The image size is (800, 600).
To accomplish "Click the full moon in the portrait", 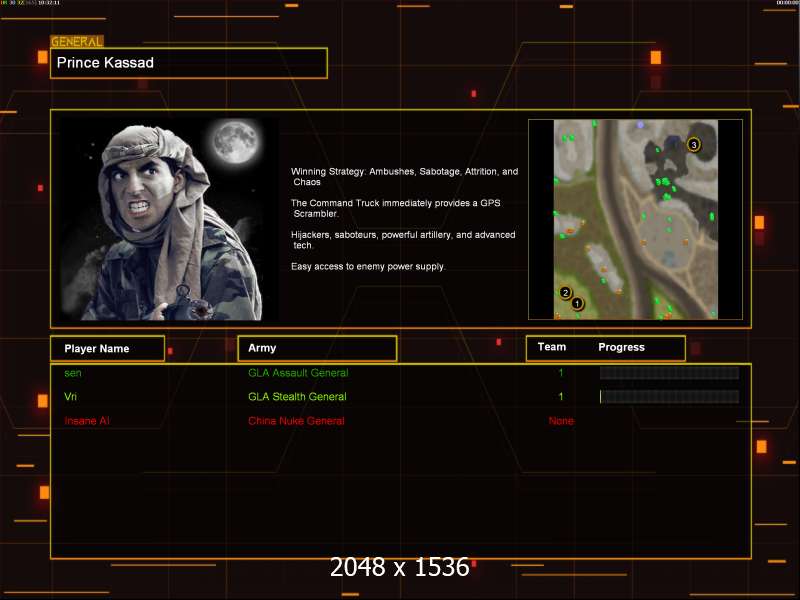I will (236, 140).
